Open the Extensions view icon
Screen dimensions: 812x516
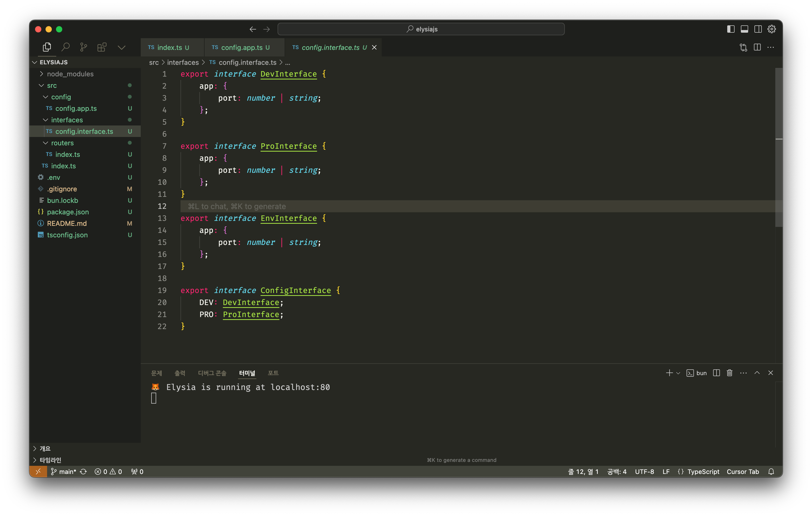(x=101, y=47)
